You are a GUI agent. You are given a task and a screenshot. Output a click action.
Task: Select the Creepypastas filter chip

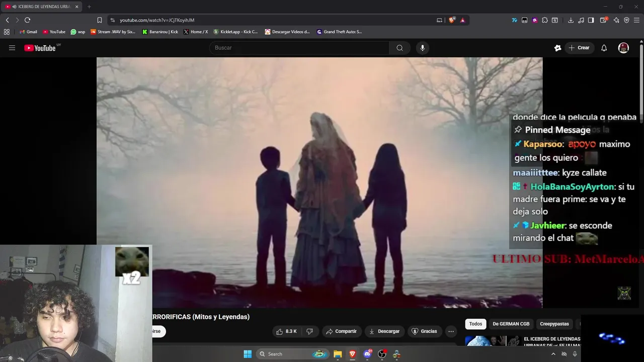point(554,324)
